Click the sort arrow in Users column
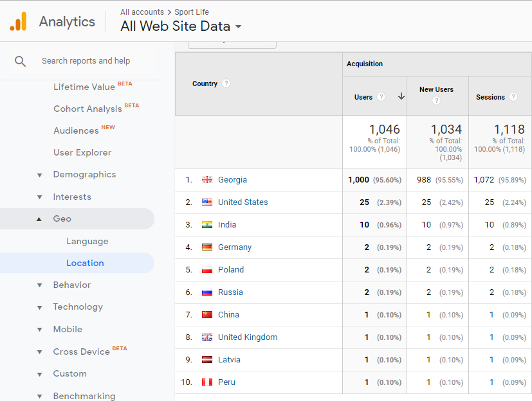The height and width of the screenshot is (401, 532). 401,97
